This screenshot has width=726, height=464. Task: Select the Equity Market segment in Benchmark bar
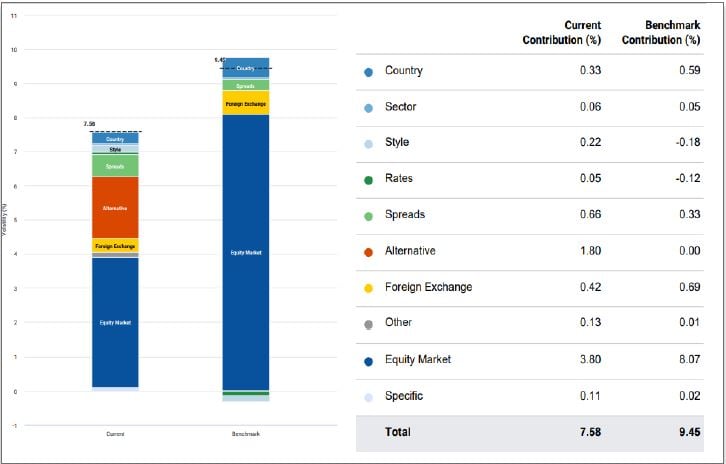click(x=245, y=252)
